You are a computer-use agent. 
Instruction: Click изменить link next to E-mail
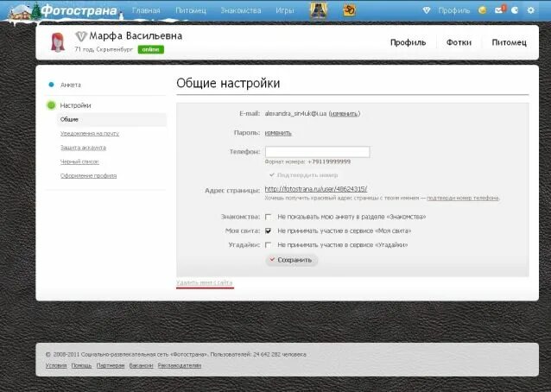(x=345, y=113)
